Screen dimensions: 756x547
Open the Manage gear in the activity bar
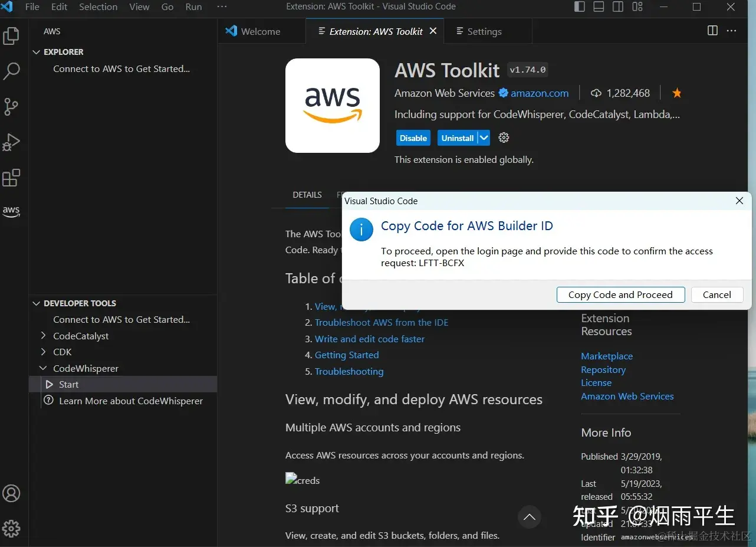pyautogui.click(x=11, y=528)
